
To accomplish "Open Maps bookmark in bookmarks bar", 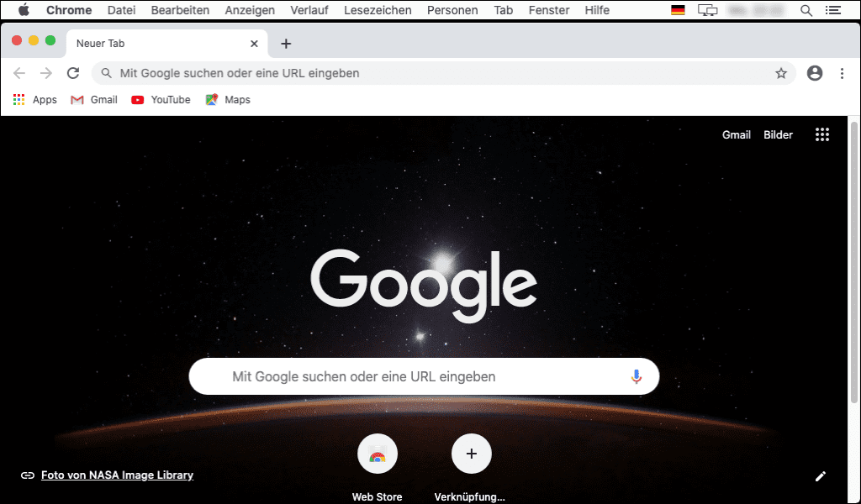I will coord(228,99).
